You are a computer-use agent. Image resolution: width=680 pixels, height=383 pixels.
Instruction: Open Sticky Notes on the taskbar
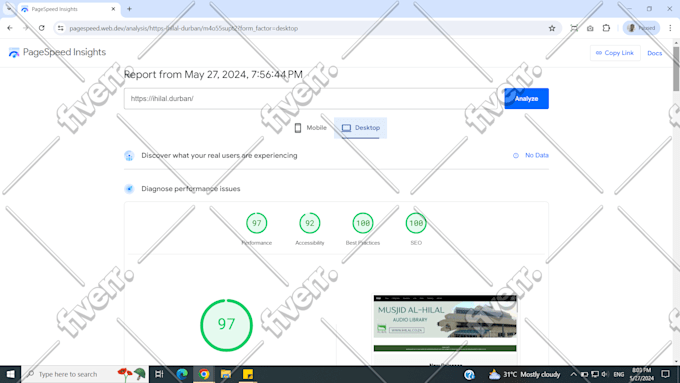coord(248,374)
